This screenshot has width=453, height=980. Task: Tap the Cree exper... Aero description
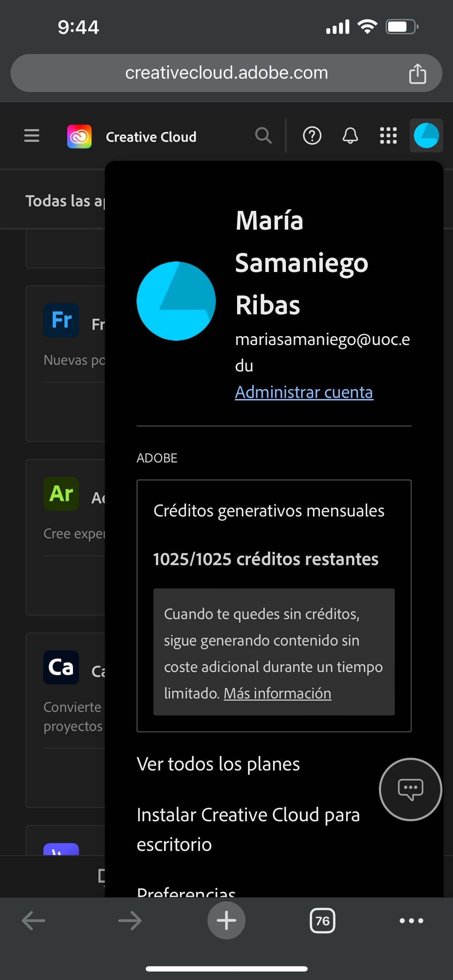74,533
